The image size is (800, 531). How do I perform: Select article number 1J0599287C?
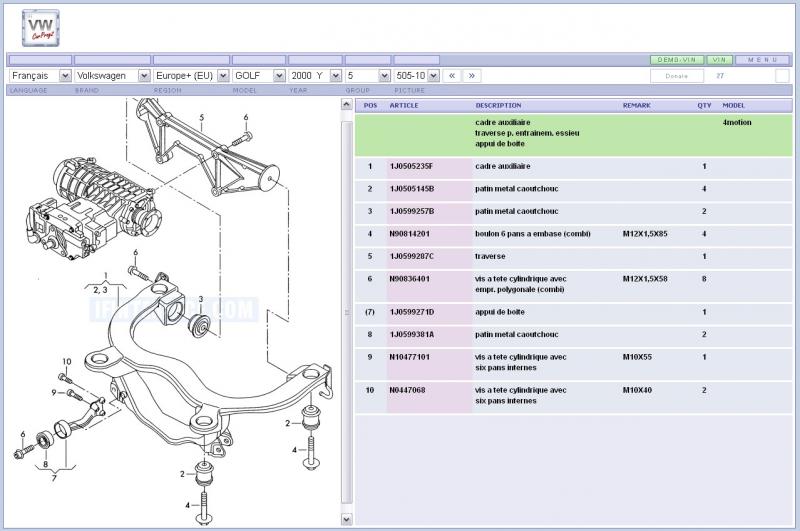click(412, 256)
